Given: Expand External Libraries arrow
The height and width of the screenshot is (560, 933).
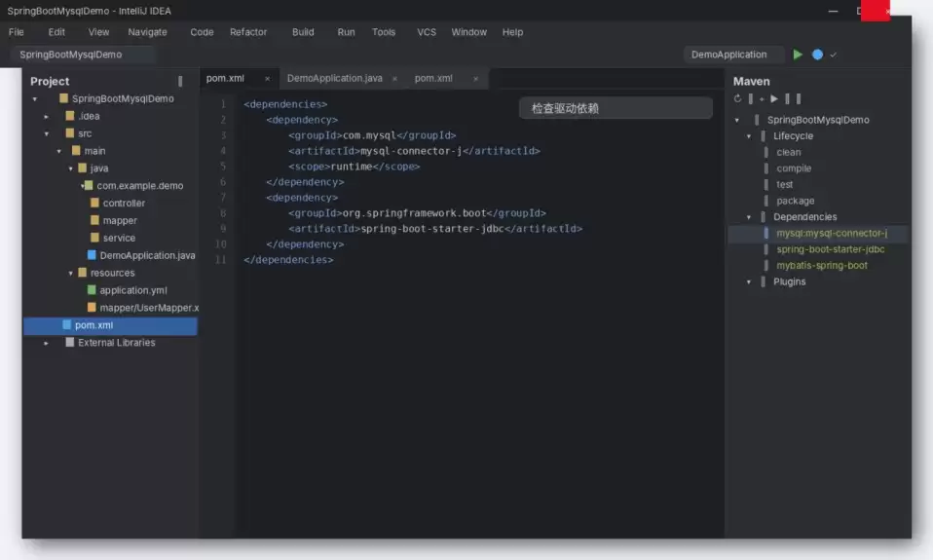Looking at the screenshot, I should click(x=47, y=343).
